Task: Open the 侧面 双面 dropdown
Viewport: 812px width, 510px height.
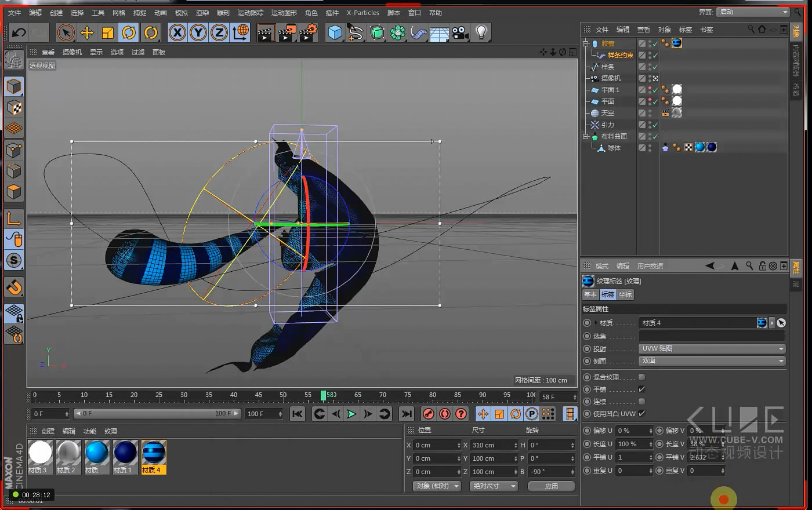Action: pyautogui.click(x=712, y=361)
